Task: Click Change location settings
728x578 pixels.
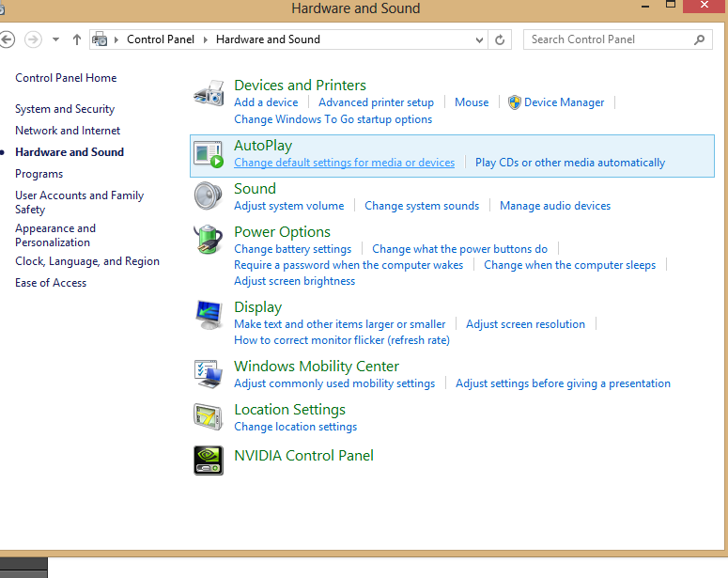Action: [x=295, y=427]
